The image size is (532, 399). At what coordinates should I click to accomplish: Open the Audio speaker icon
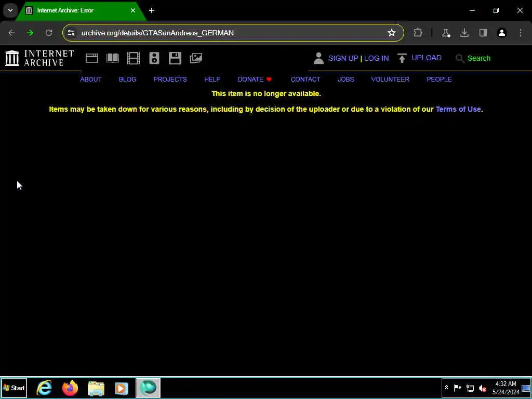pos(154,58)
